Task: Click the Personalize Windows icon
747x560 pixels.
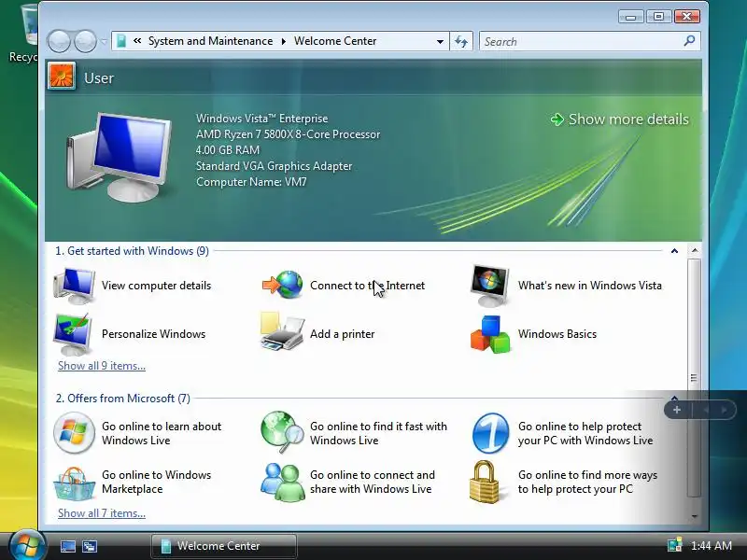Action: click(x=73, y=334)
